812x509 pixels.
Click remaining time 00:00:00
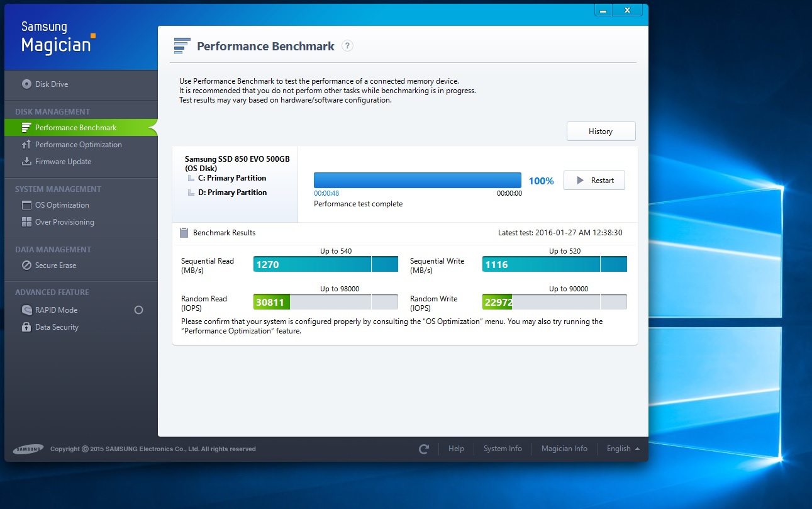[x=509, y=193]
